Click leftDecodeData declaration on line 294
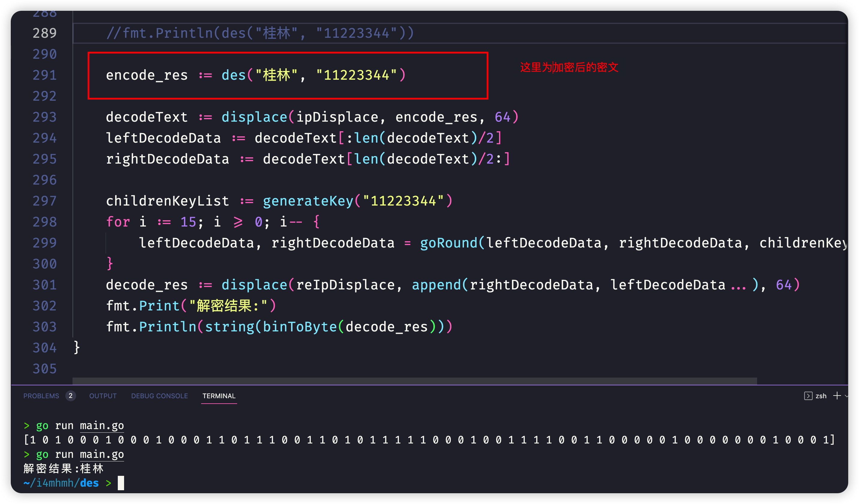This screenshot has width=859, height=504. 163,138
